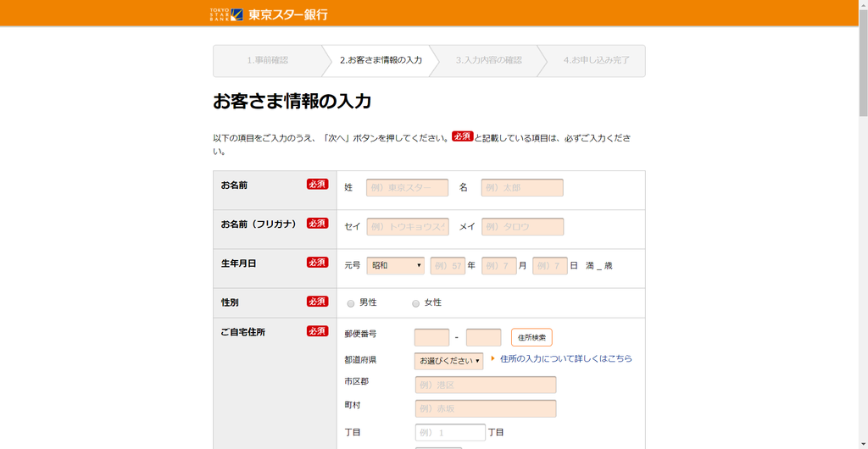The height and width of the screenshot is (449, 868).
Task: Click the 住所検索 button
Action: (x=531, y=337)
